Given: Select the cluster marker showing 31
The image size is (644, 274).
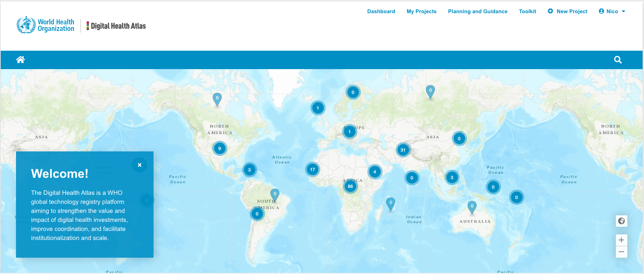Looking at the screenshot, I should coord(403,150).
